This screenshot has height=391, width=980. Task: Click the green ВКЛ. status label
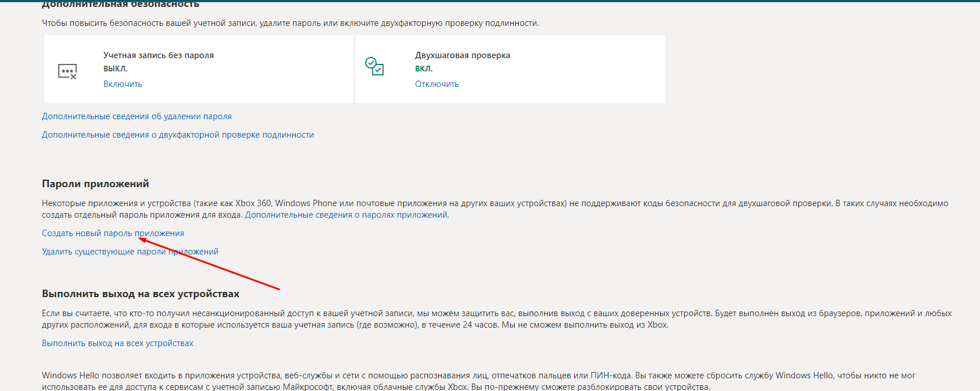tap(424, 69)
